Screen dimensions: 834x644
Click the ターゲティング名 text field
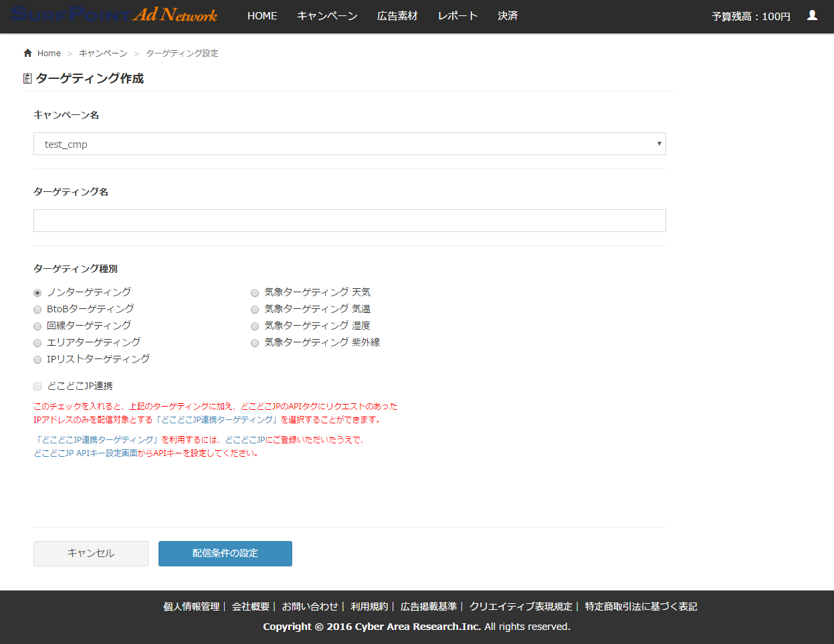coord(349,221)
